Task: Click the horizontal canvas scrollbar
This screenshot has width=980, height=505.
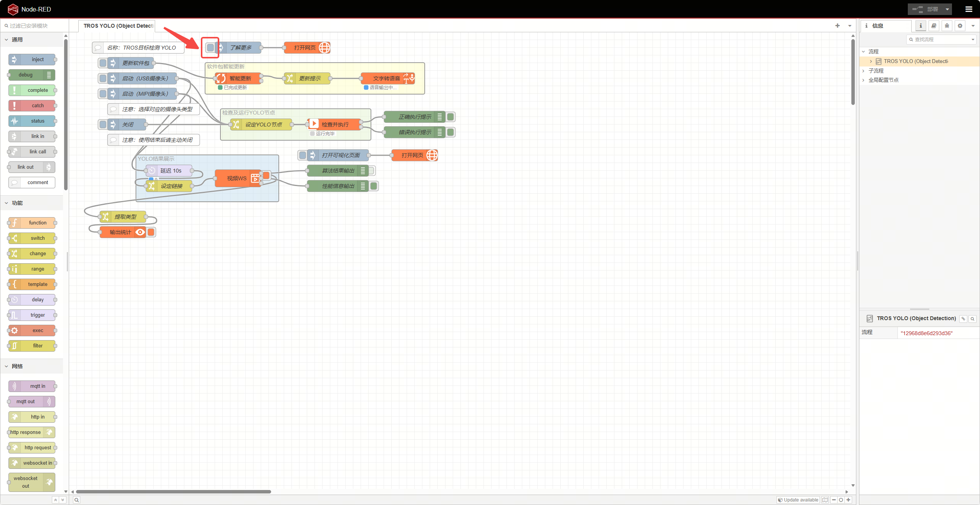Action: [x=173, y=492]
